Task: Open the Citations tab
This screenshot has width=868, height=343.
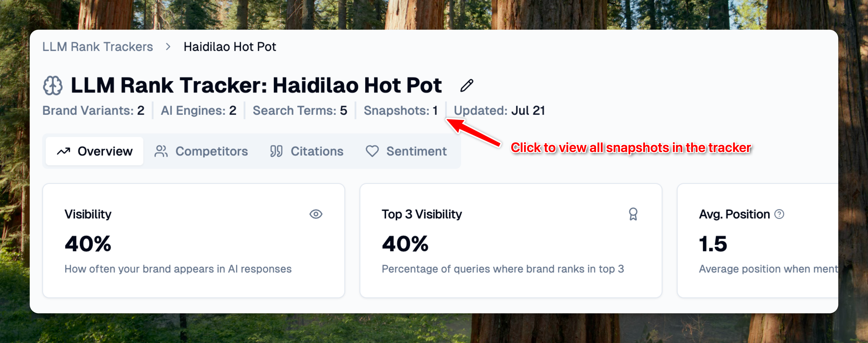Action: [307, 152]
